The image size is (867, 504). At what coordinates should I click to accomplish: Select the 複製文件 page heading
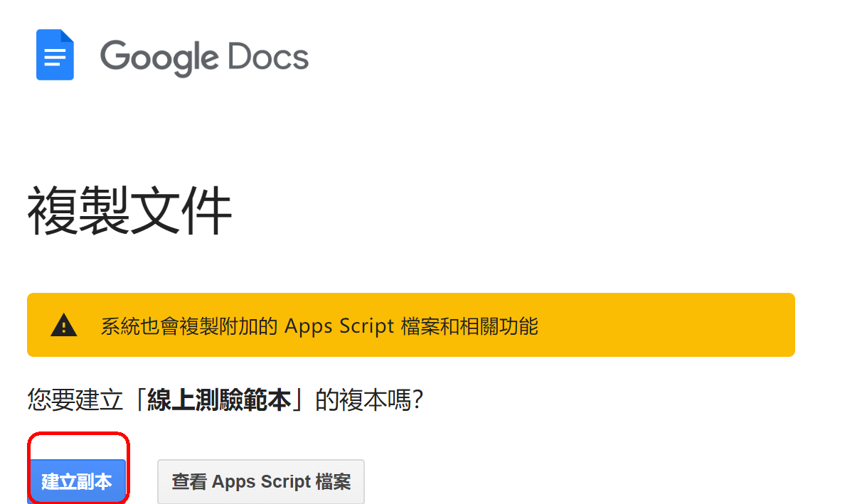[x=129, y=212]
